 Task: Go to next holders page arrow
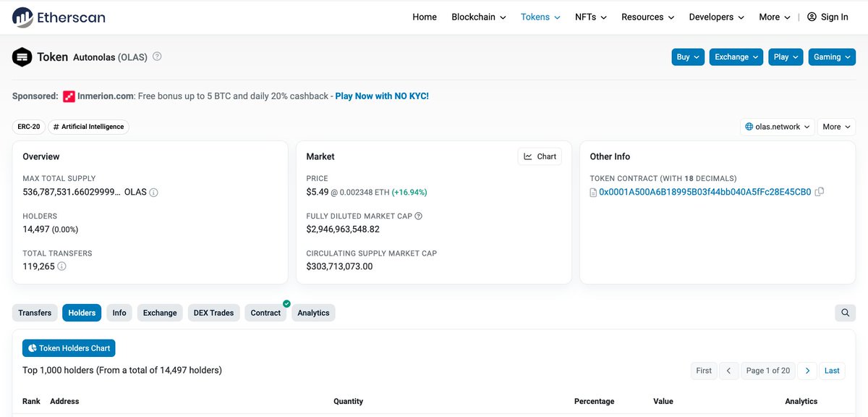click(807, 371)
